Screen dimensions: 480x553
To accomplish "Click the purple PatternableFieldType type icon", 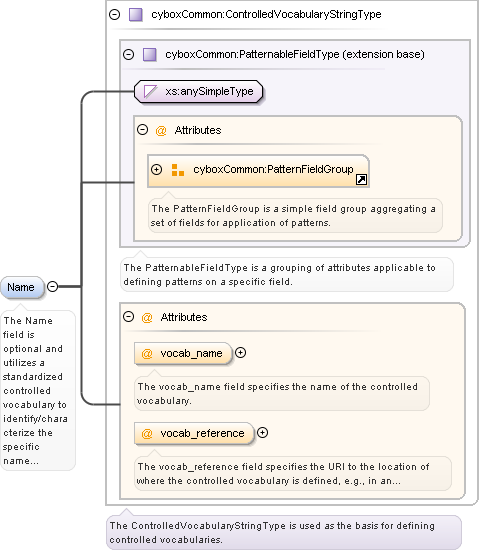I will [x=150, y=55].
